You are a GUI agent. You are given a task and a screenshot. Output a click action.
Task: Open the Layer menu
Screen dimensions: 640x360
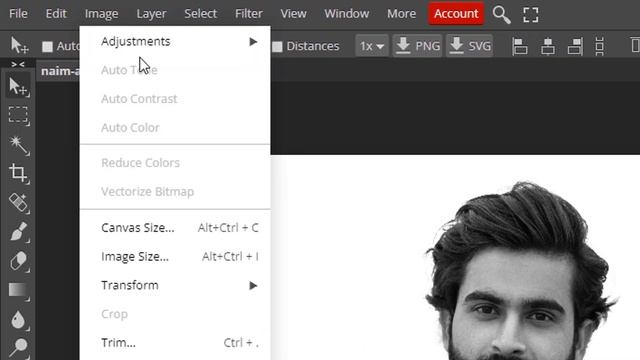(x=151, y=13)
